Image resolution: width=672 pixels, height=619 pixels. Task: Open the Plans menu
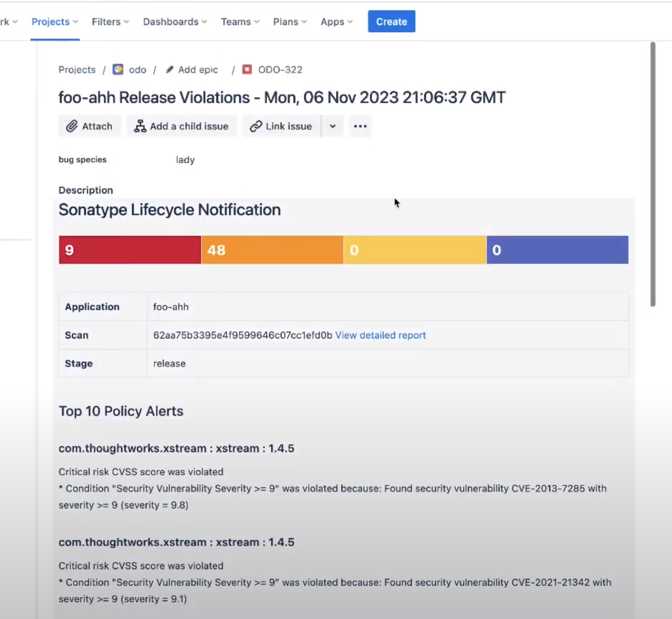[290, 22]
